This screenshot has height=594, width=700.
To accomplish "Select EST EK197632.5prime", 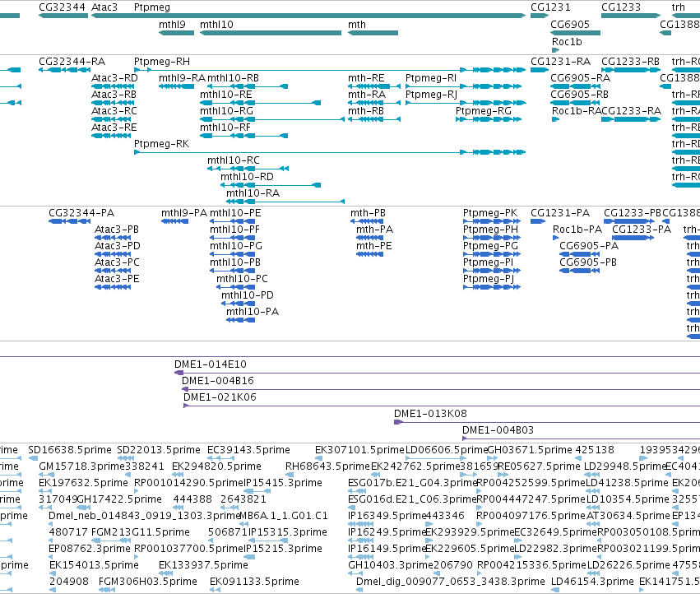I will tap(83, 483).
